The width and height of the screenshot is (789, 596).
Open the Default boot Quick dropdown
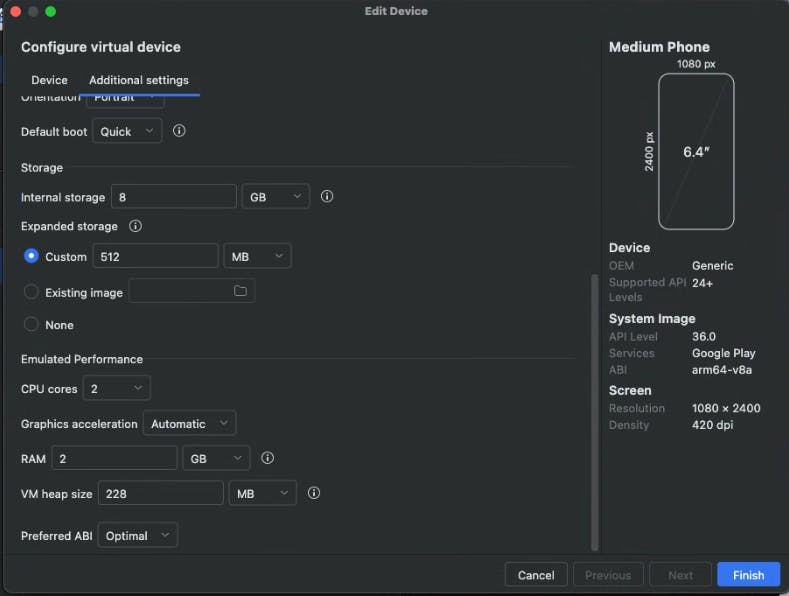pos(127,131)
